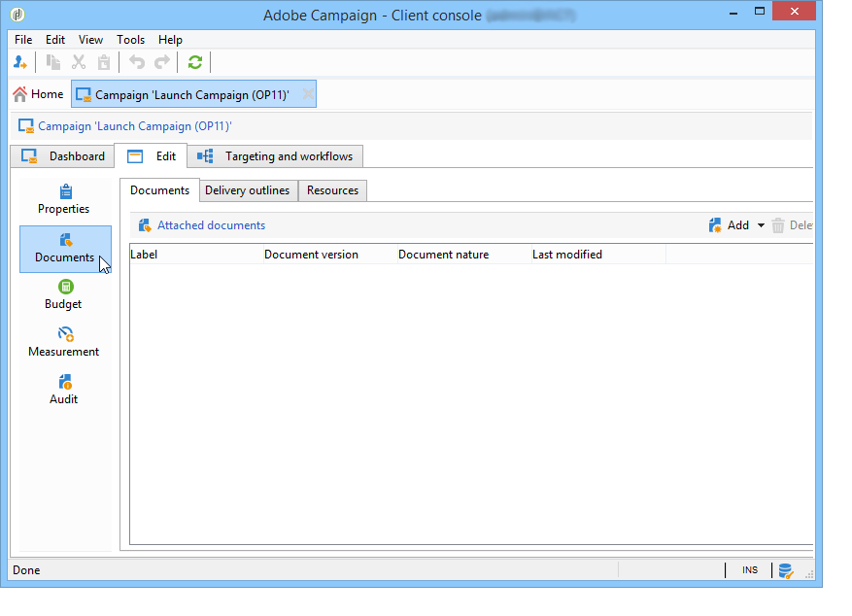The height and width of the screenshot is (616, 852).
Task: Go to the Home tab
Action: [x=39, y=94]
